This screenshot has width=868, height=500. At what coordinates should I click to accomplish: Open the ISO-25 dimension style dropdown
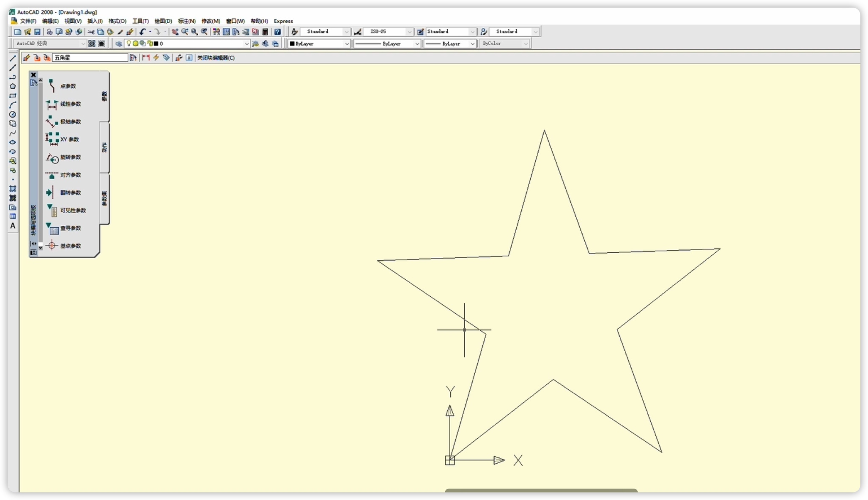coord(409,32)
